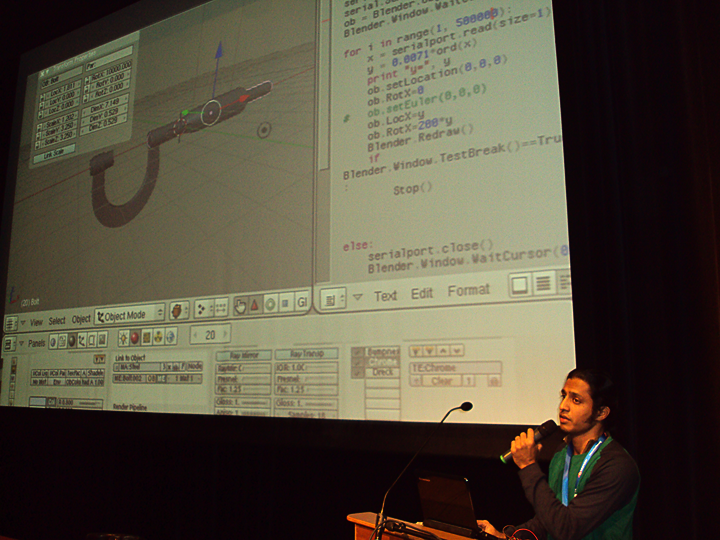Switch to Scene context icon
The image size is (720, 540).
pyautogui.click(x=102, y=339)
